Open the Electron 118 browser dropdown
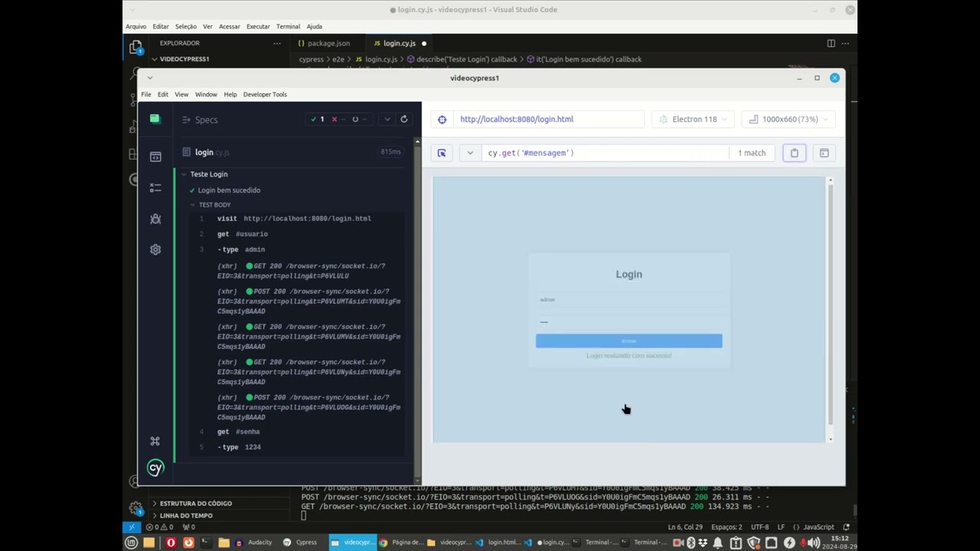The image size is (980, 551). [692, 119]
